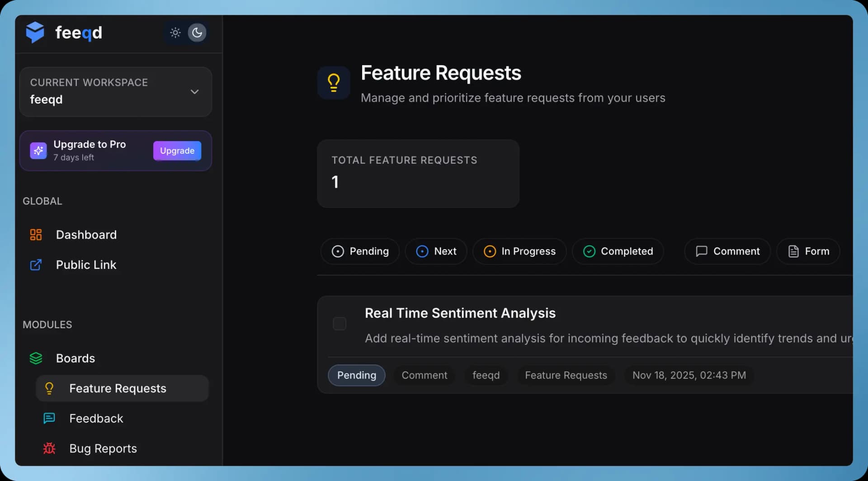Switch to light mode sun icon

pyautogui.click(x=175, y=33)
